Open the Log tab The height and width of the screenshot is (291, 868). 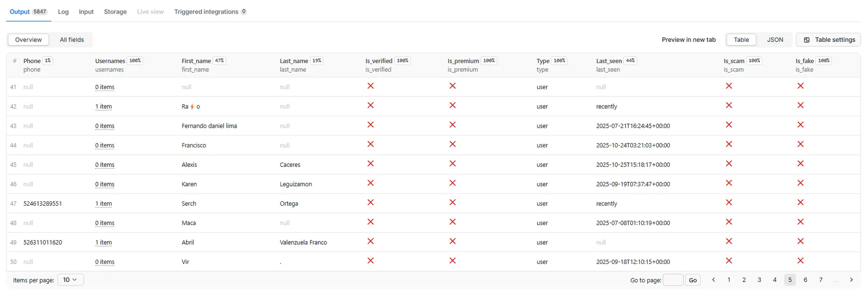63,12
